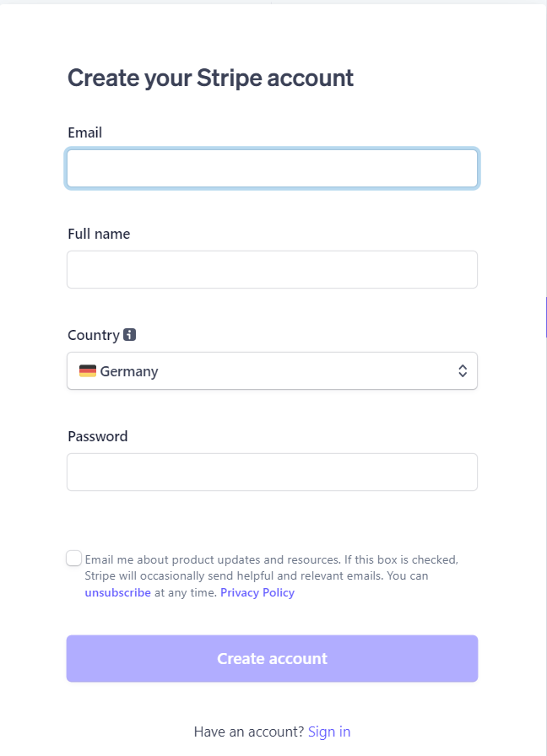This screenshot has width=547, height=756.
Task: Follow the unsubscribe link
Action: (117, 592)
